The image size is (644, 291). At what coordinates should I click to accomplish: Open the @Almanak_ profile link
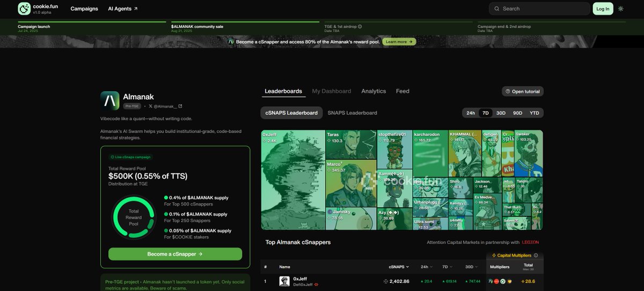coord(165,106)
